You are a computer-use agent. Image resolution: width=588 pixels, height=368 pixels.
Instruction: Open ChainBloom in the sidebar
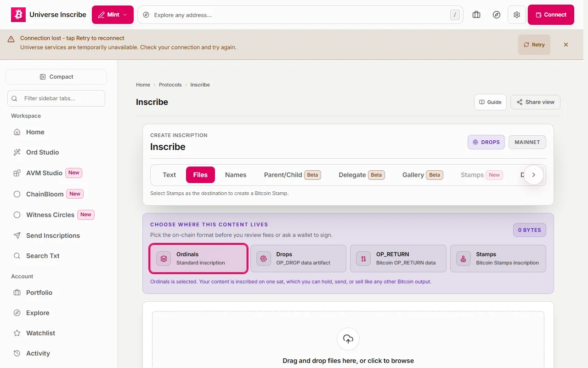[59, 194]
